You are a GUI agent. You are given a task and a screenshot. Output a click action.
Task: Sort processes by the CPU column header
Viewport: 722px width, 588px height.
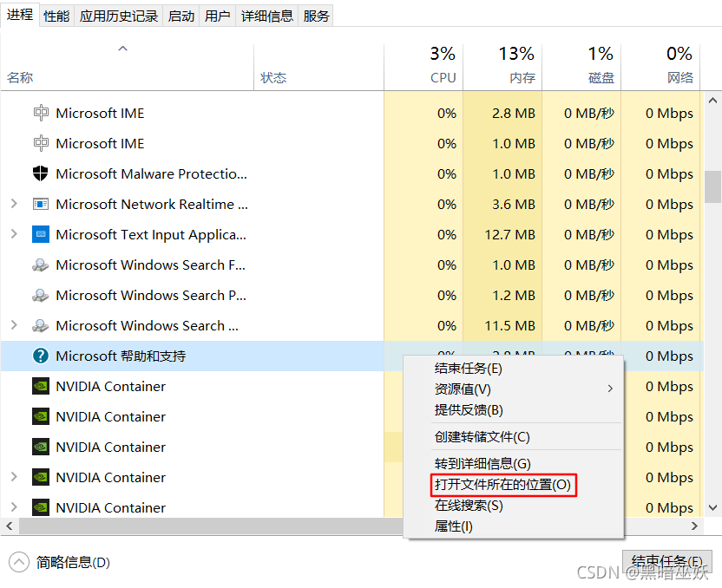(423, 67)
